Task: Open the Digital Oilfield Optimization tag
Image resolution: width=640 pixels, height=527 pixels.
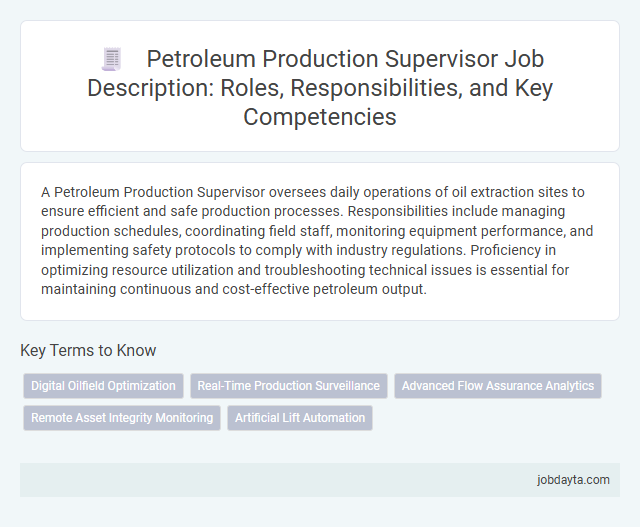Action: (x=103, y=386)
